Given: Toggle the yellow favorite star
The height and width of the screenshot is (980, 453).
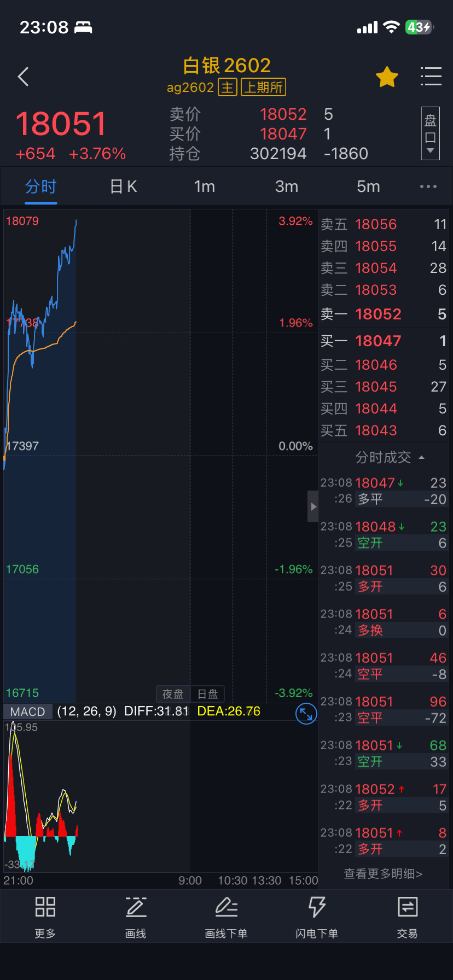Looking at the screenshot, I should 387,77.
